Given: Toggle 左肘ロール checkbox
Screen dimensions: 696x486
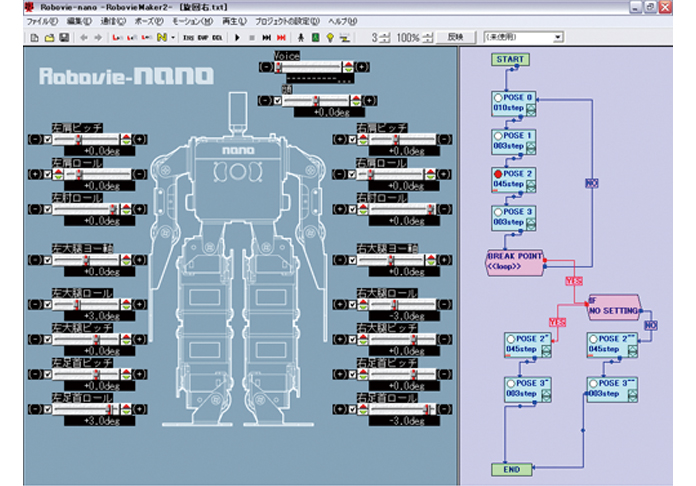Looking at the screenshot, I should pos(47,209).
